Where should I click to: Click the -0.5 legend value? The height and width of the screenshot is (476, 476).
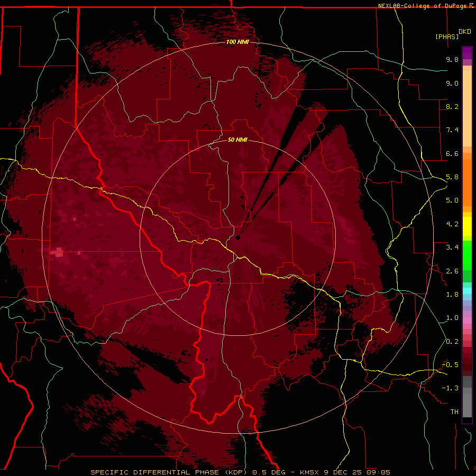450,365
